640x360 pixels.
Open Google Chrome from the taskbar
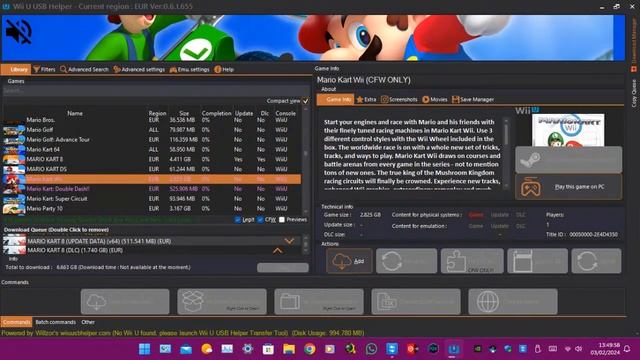309,349
